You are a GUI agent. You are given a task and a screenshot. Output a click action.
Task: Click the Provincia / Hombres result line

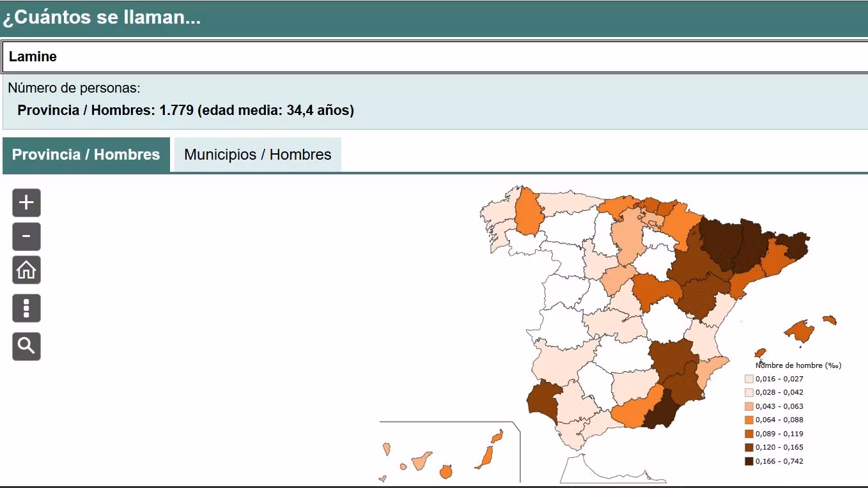185,110
